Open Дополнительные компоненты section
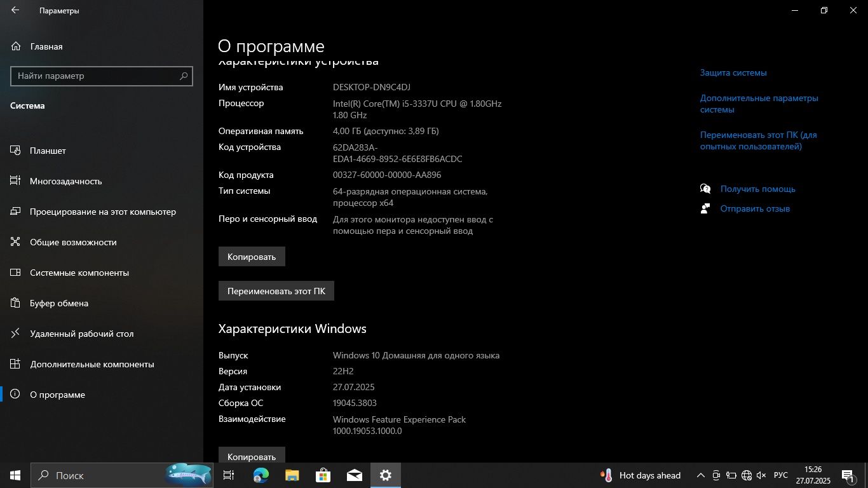The image size is (868, 488). 102,364
